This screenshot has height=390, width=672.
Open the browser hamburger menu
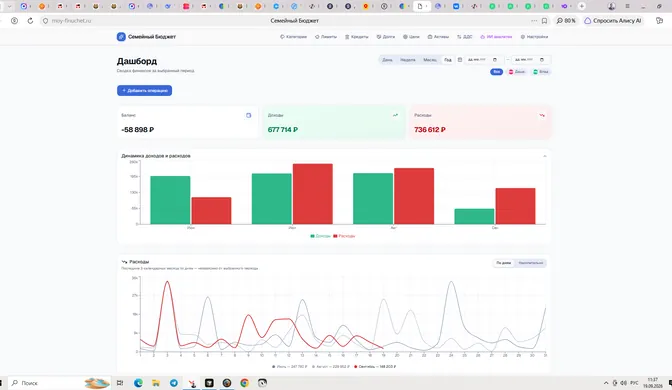[x=627, y=6]
